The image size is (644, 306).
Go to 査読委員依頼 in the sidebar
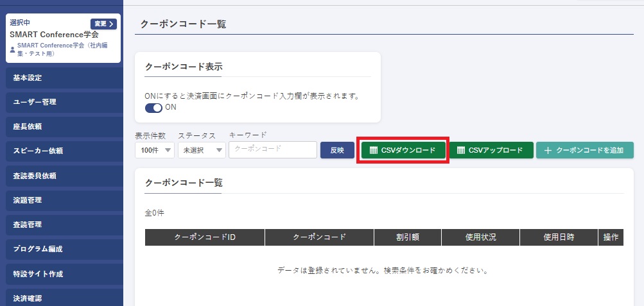tap(62, 176)
